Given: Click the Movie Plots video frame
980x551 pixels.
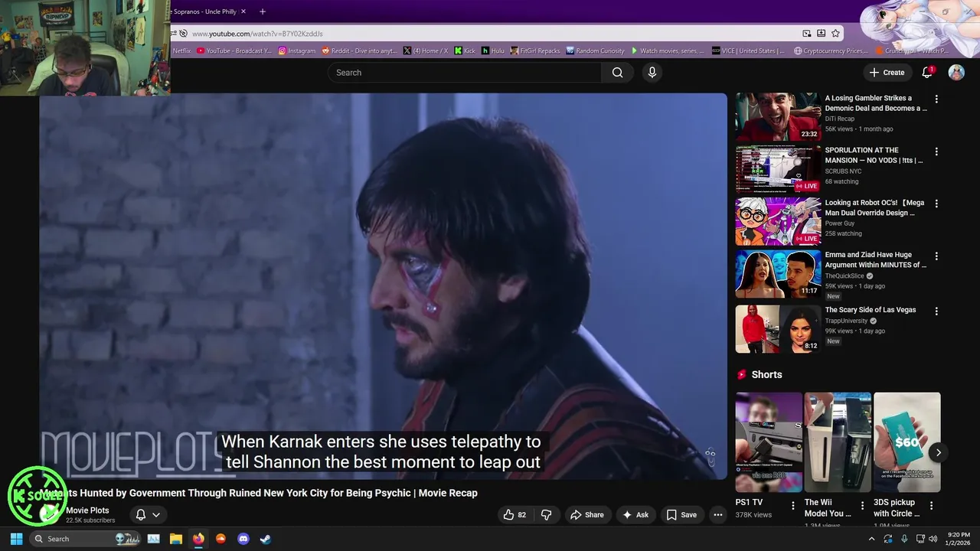Looking at the screenshot, I should [x=383, y=286].
